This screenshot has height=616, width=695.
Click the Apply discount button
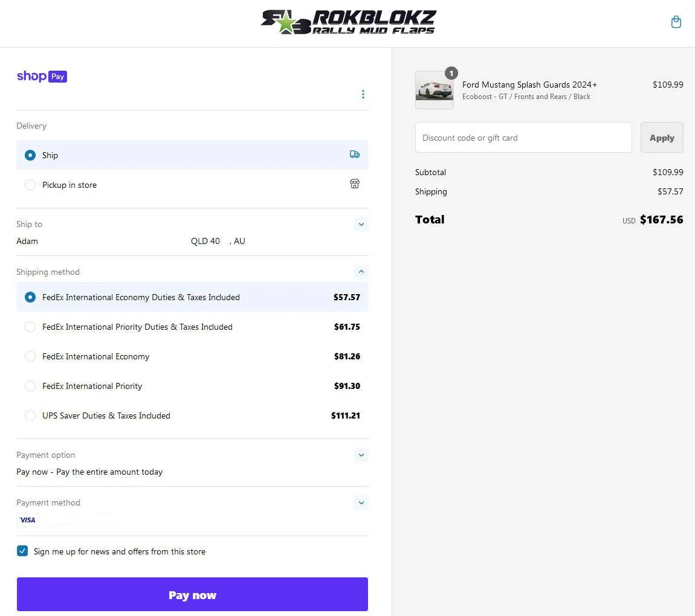coord(662,138)
